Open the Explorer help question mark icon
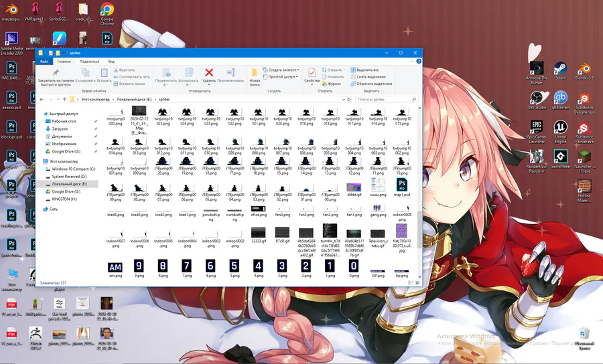The height and width of the screenshot is (364, 603). click(x=419, y=61)
